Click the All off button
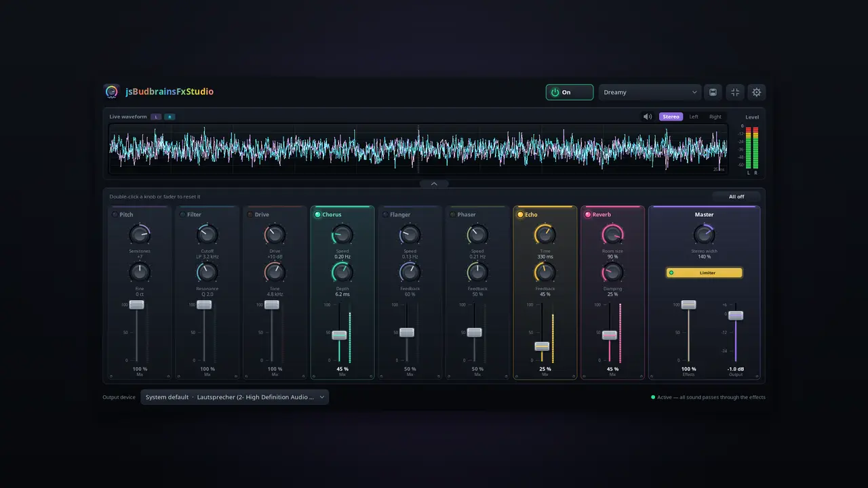868x488 pixels. pyautogui.click(x=736, y=197)
